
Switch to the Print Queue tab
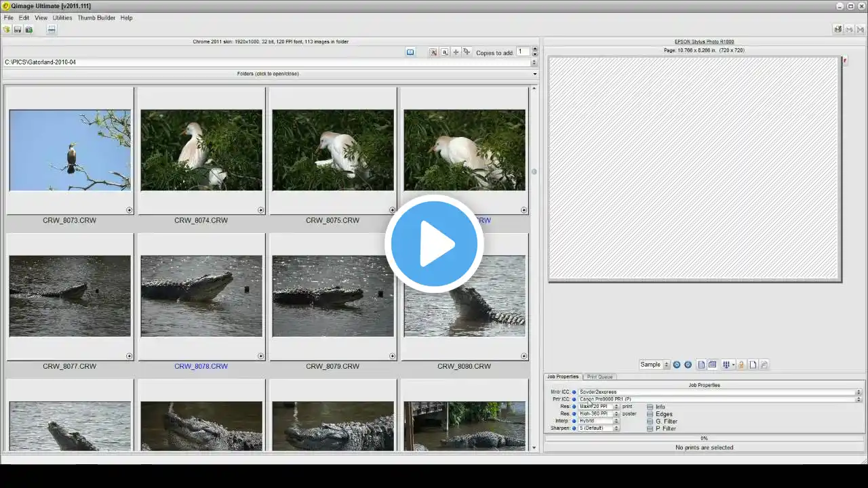point(599,377)
